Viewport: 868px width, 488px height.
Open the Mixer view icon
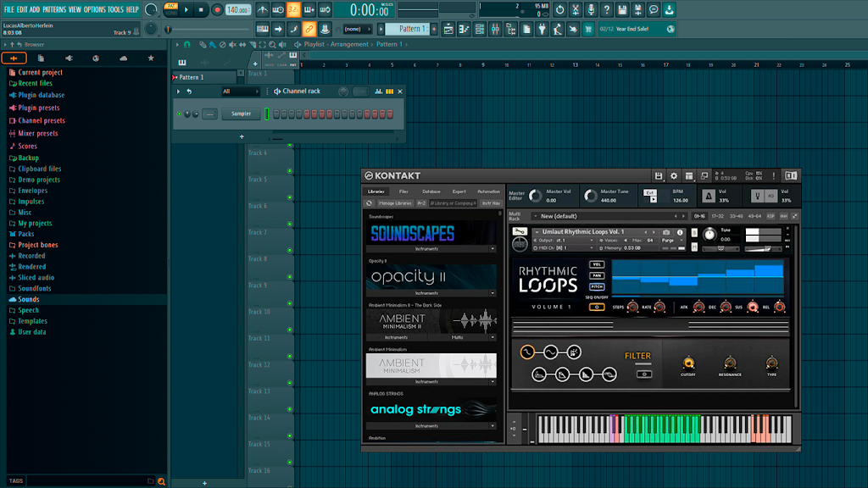click(495, 29)
